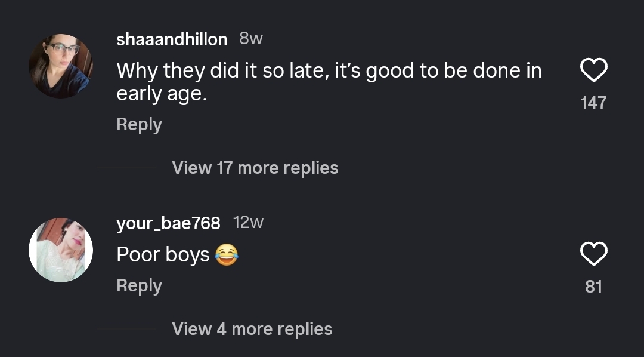This screenshot has width=644, height=357.
Task: Tap the heart on the 'Poor boys' comment
Action: click(x=593, y=254)
